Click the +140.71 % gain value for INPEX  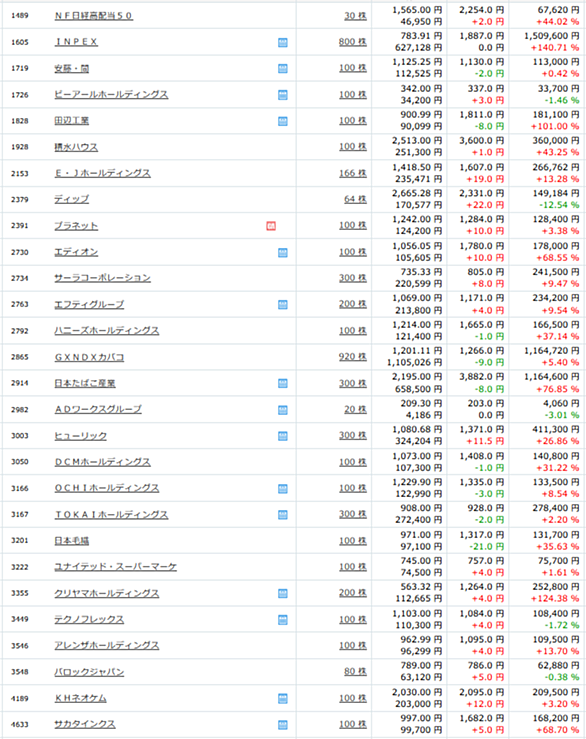pos(555,48)
